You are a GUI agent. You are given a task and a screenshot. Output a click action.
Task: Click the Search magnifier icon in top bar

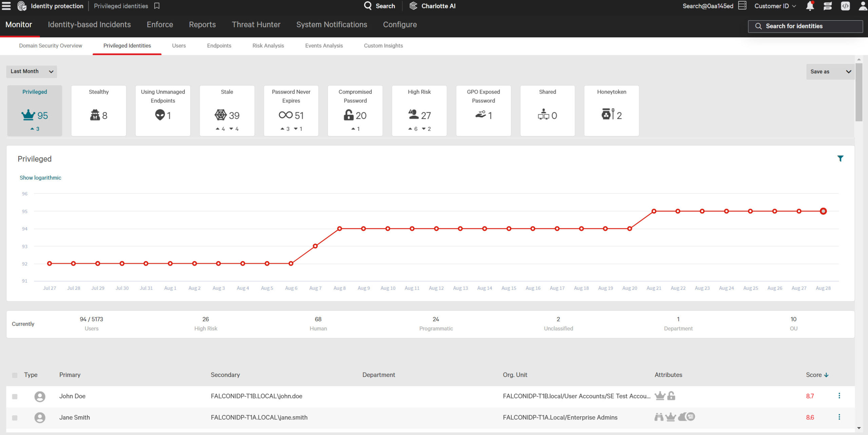point(368,6)
